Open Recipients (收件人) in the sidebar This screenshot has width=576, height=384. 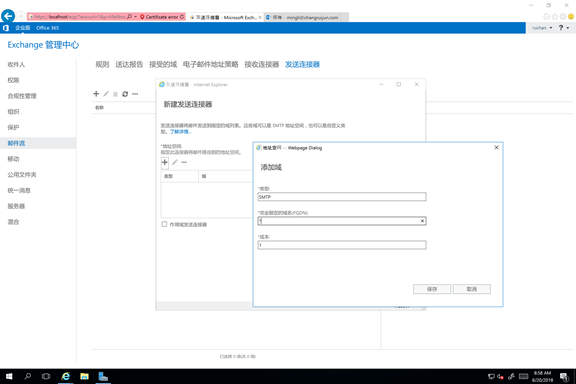[16, 64]
